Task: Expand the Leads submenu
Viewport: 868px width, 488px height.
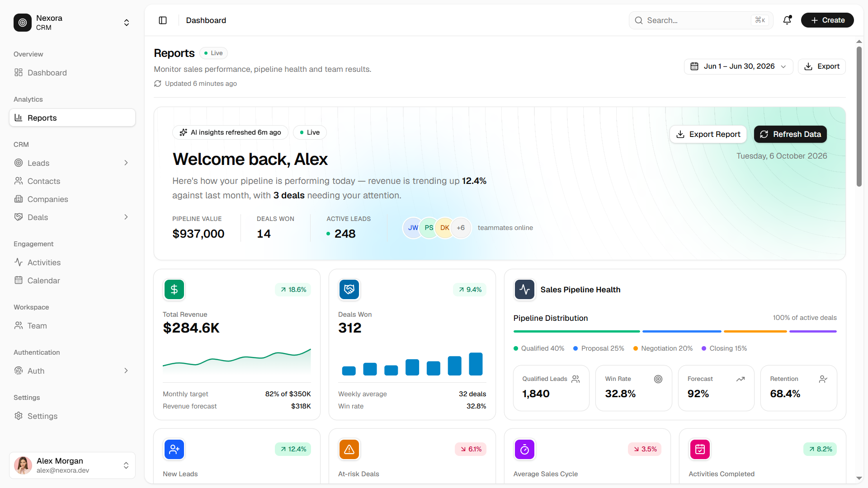Action: 126,163
